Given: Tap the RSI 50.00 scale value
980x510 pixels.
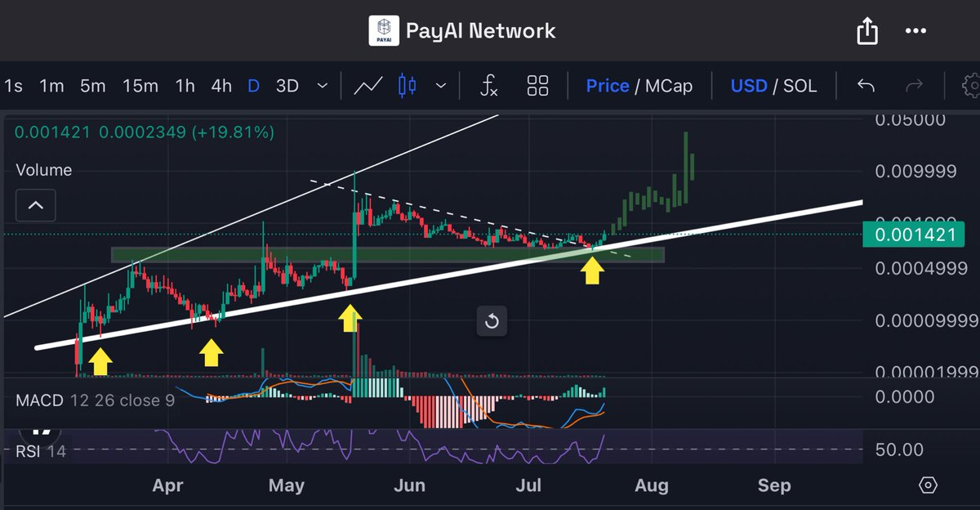Looking at the screenshot, I should pyautogui.click(x=899, y=450).
